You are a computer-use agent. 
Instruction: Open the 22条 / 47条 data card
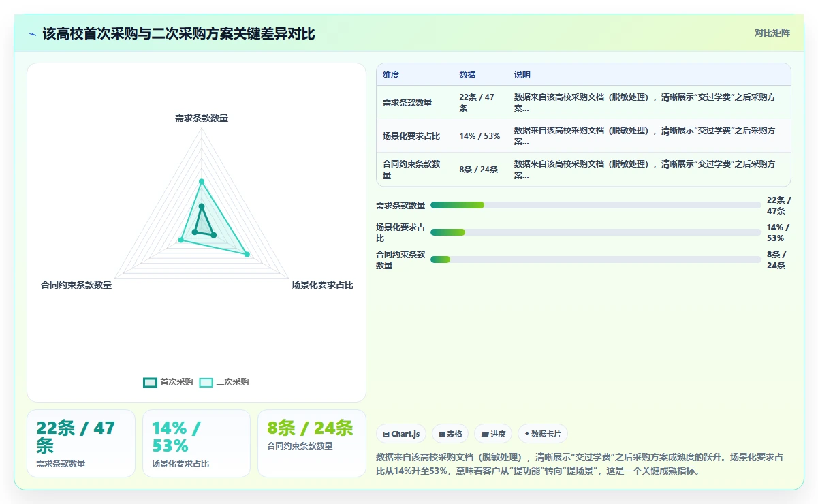81,443
